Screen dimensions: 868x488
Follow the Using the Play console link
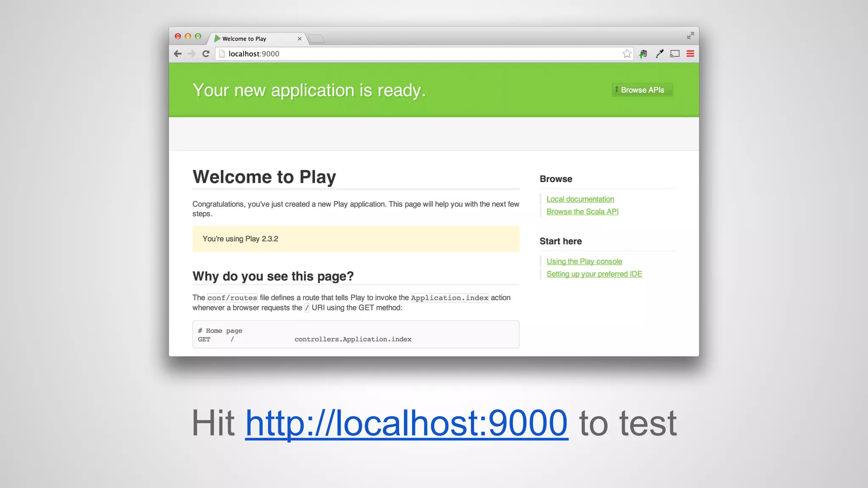point(584,261)
